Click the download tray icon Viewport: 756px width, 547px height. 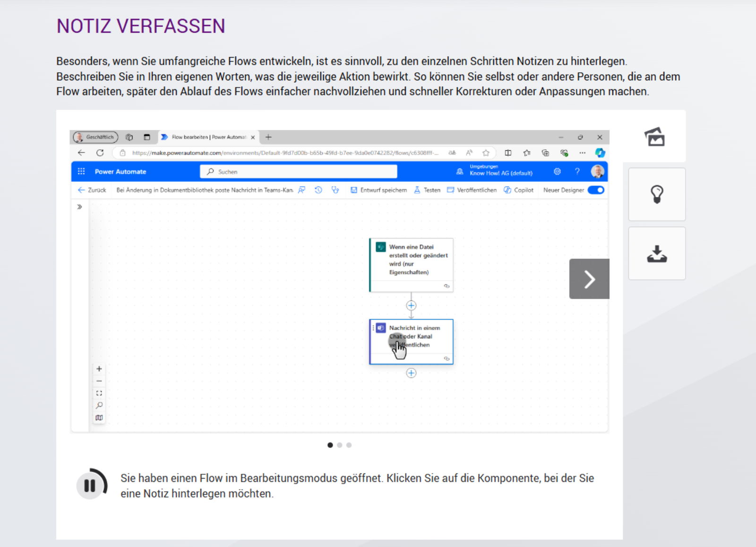click(657, 254)
